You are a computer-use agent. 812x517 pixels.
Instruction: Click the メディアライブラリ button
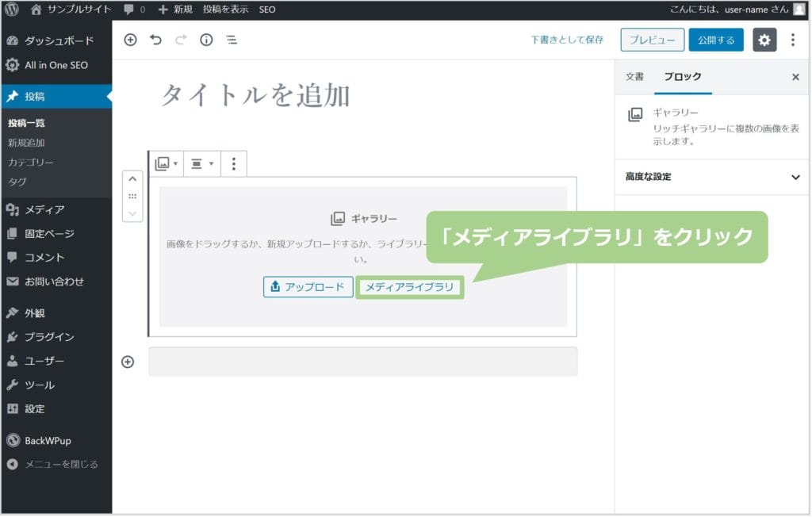(410, 287)
